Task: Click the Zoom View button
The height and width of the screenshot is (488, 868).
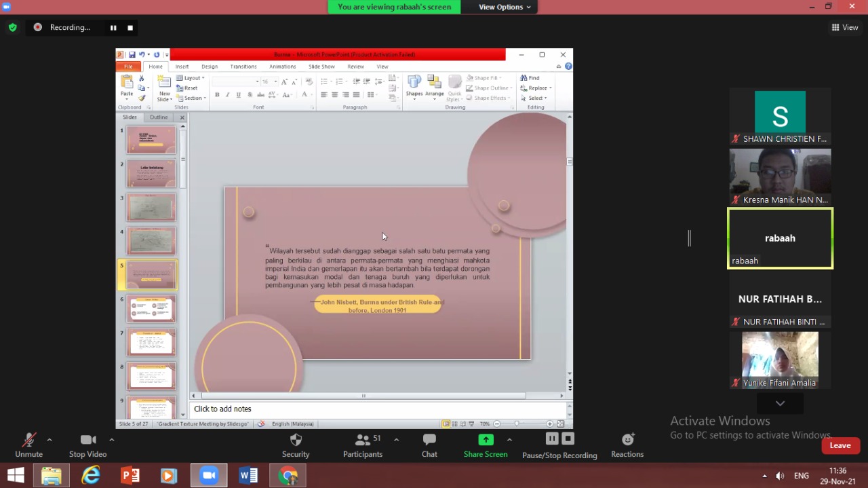Action: (845, 27)
